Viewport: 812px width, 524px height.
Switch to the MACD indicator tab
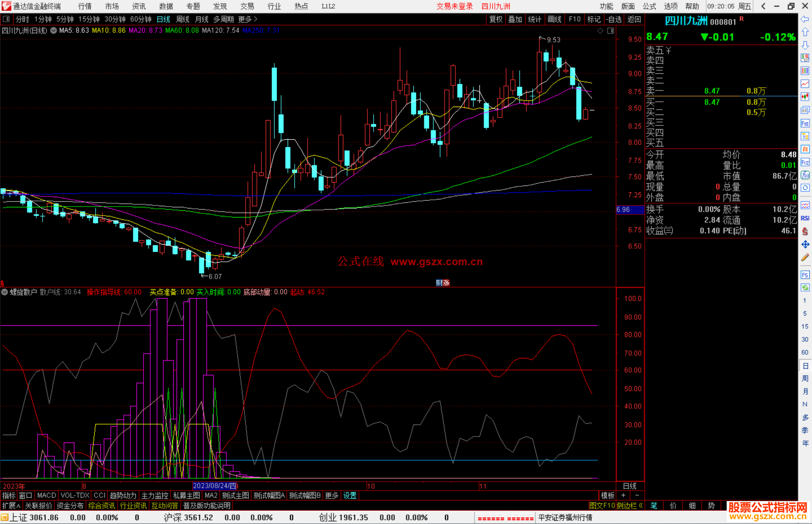pyautogui.click(x=47, y=495)
